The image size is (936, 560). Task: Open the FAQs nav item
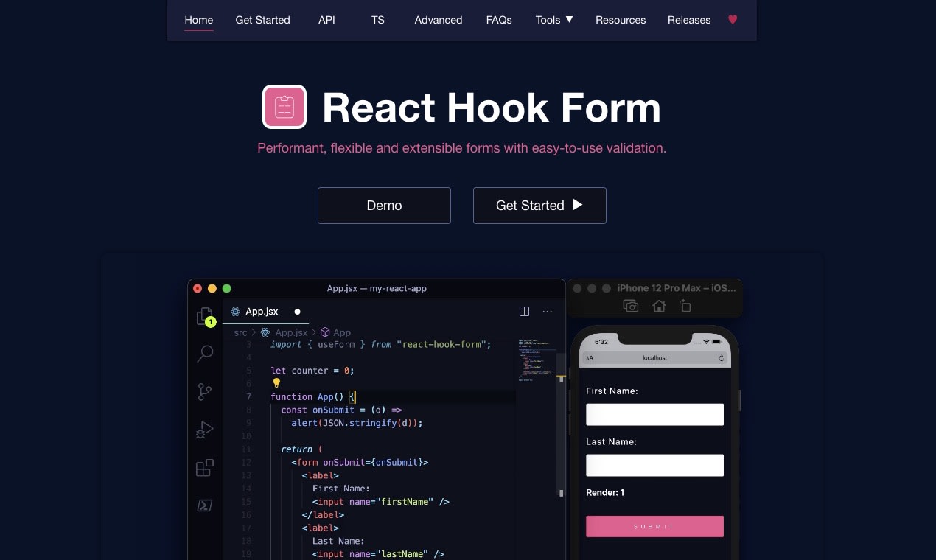click(x=499, y=20)
